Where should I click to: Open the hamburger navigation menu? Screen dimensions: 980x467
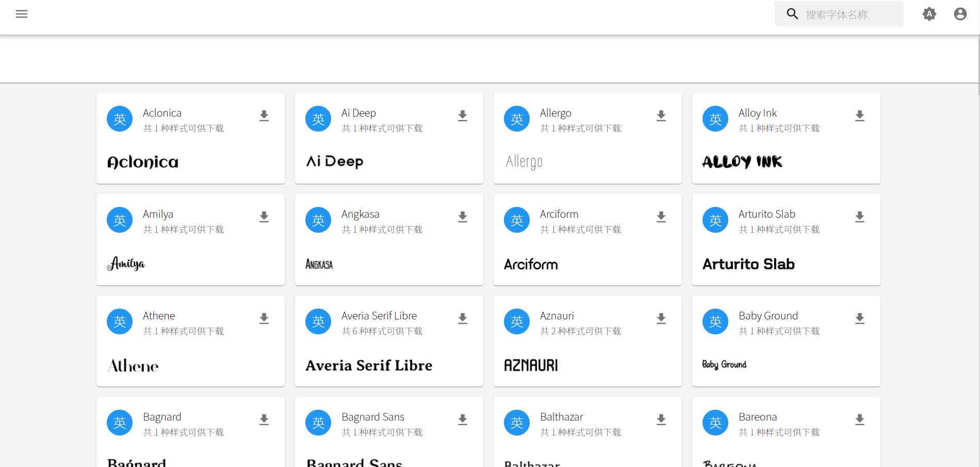pyautogui.click(x=22, y=14)
